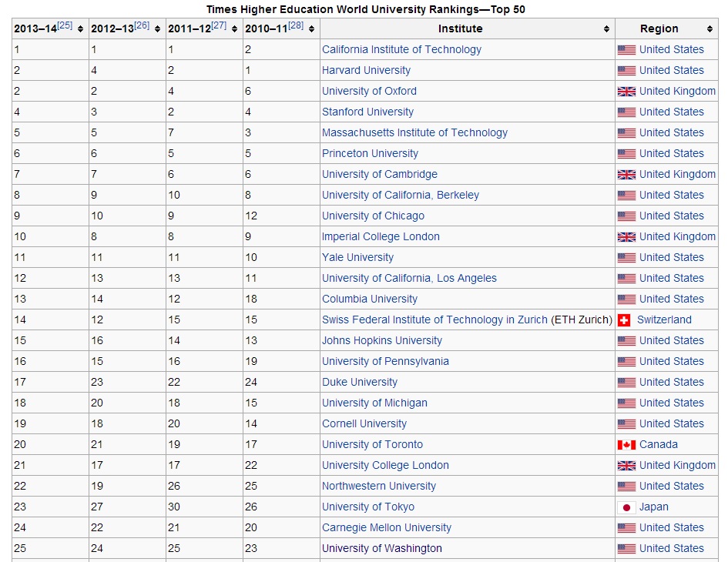Click US flag in Stanford University row
Viewport: 728px width, 562px height.
627,112
